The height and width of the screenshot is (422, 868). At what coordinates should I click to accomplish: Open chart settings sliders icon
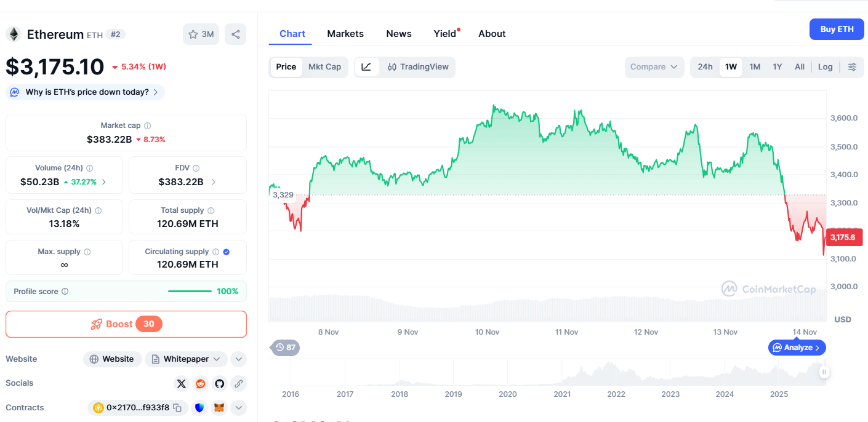point(852,67)
